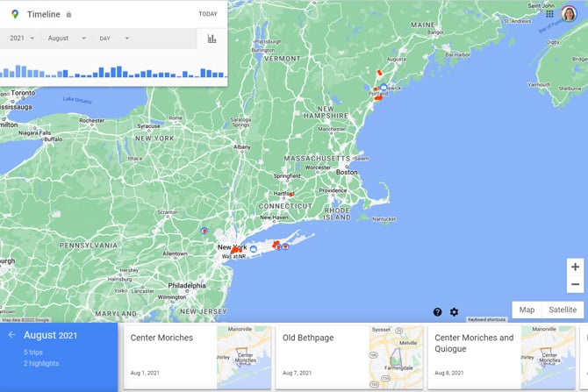Click the Boston label on the map
Image resolution: width=588 pixels, height=392 pixels.
tap(347, 172)
